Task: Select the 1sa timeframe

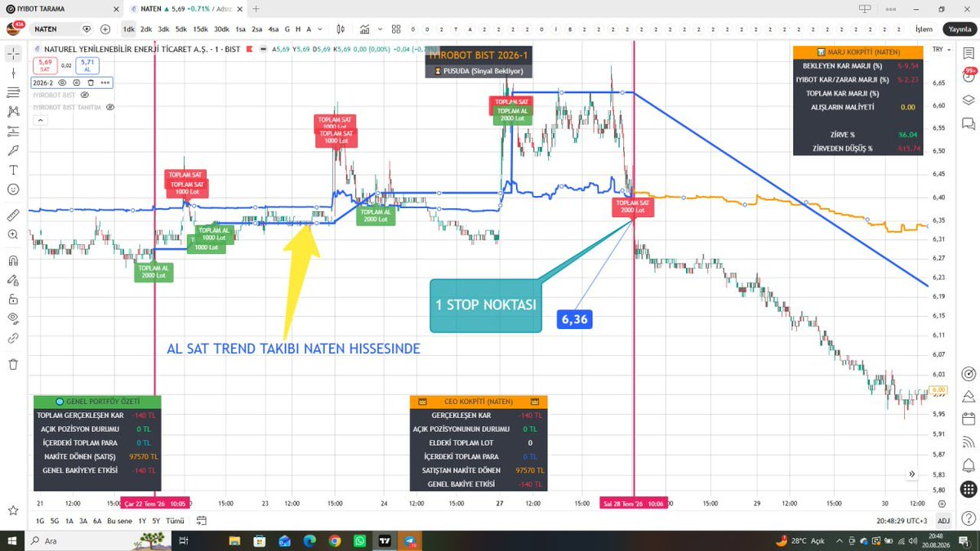Action: (x=238, y=29)
